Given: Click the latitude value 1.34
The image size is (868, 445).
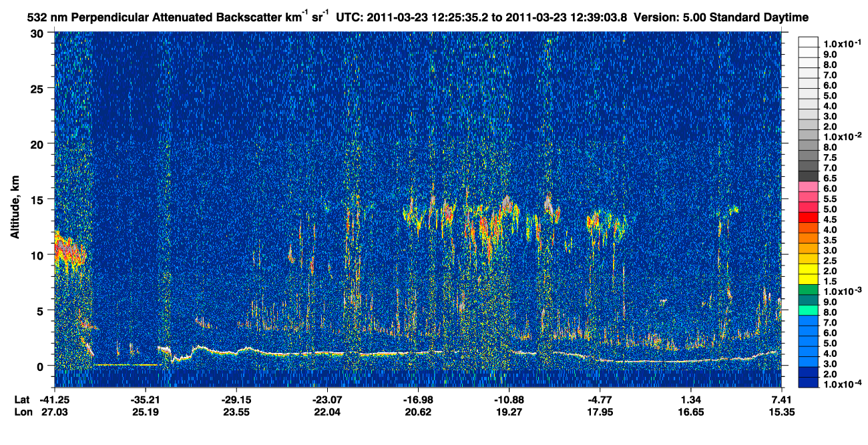Looking at the screenshot, I should click(690, 400).
